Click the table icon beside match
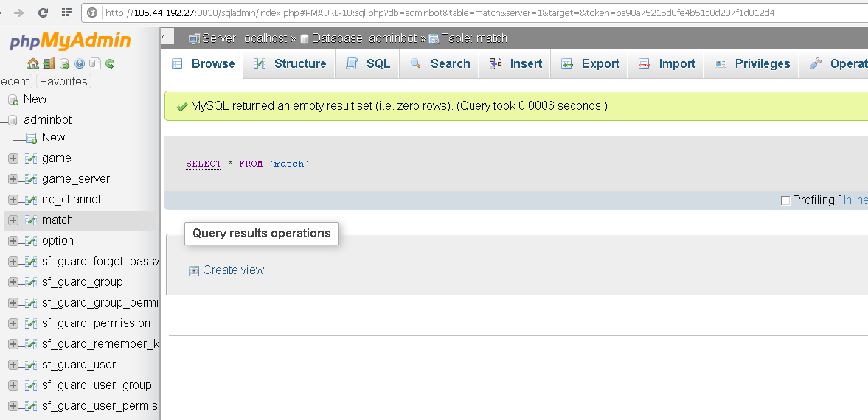This screenshot has width=868, height=420. click(32, 220)
